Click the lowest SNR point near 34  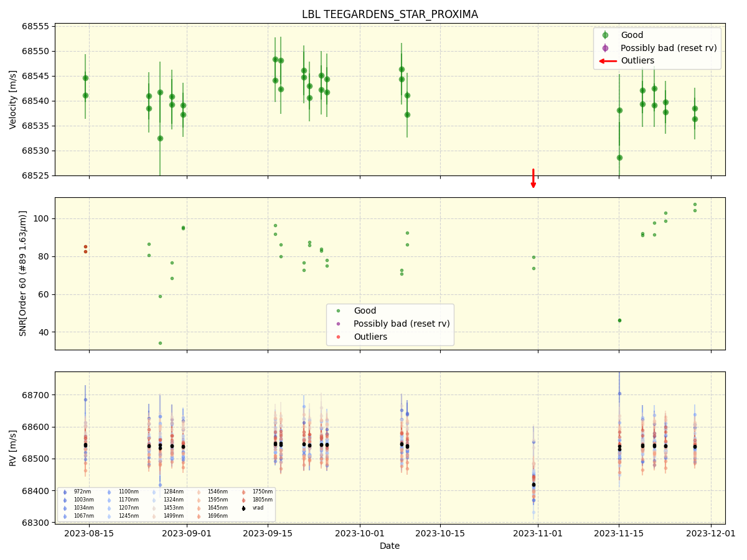160,343
